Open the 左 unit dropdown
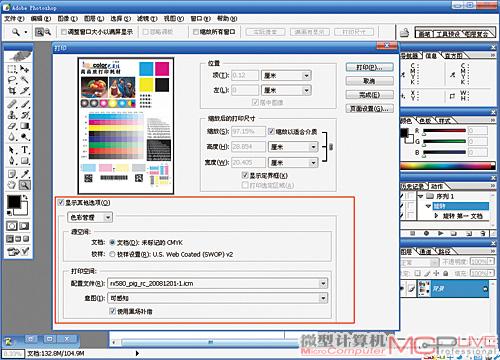 (306, 90)
